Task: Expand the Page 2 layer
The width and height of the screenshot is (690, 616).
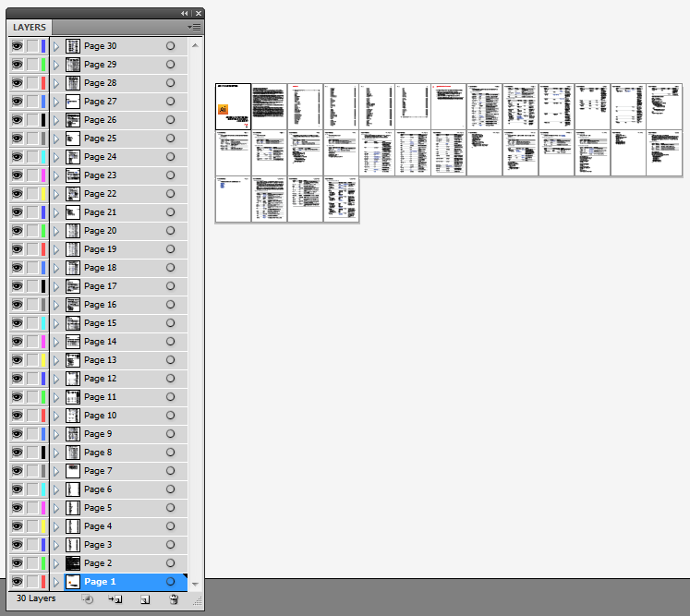Action: (56, 563)
